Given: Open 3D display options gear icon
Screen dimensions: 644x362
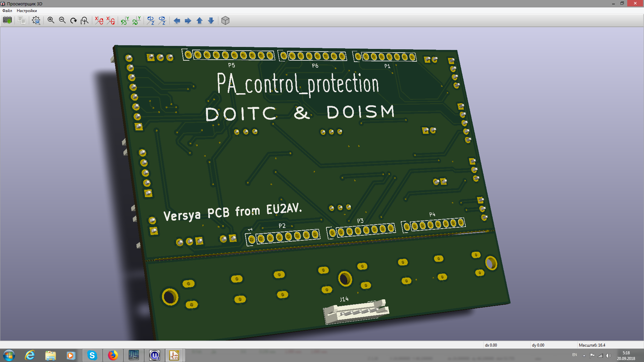Looking at the screenshot, I should pyautogui.click(x=36, y=20).
